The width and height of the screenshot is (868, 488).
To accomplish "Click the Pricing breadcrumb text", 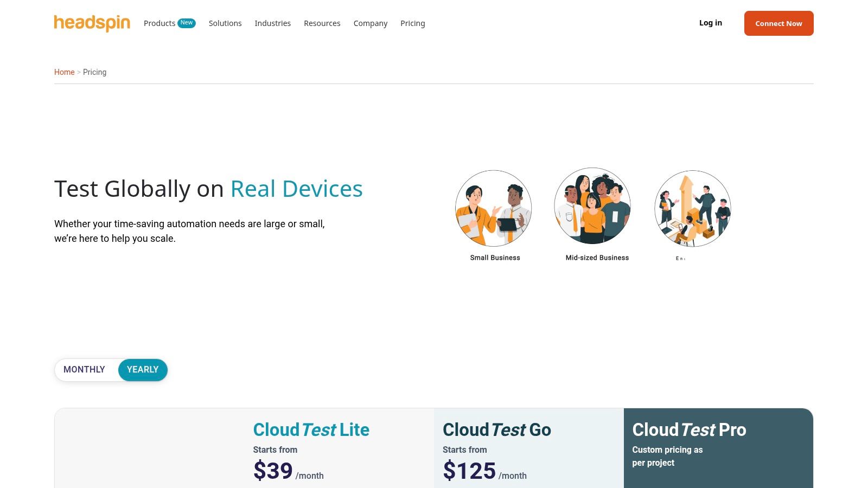I will 95,72.
